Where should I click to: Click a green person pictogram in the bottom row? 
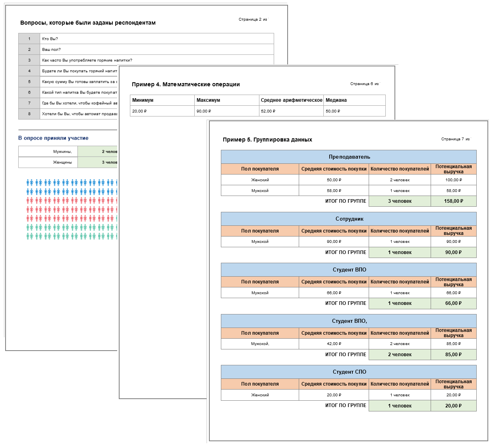(x=30, y=236)
